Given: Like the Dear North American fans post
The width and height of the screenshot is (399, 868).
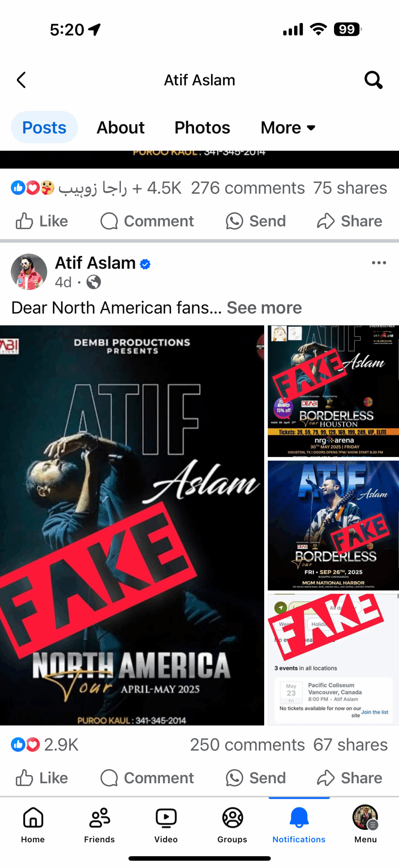Looking at the screenshot, I should point(42,778).
